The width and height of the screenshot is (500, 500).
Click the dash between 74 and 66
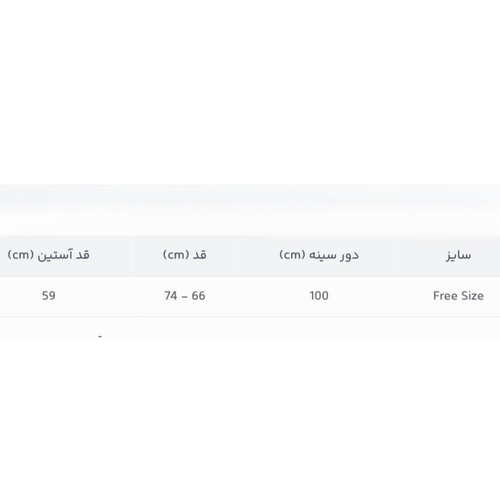click(184, 297)
